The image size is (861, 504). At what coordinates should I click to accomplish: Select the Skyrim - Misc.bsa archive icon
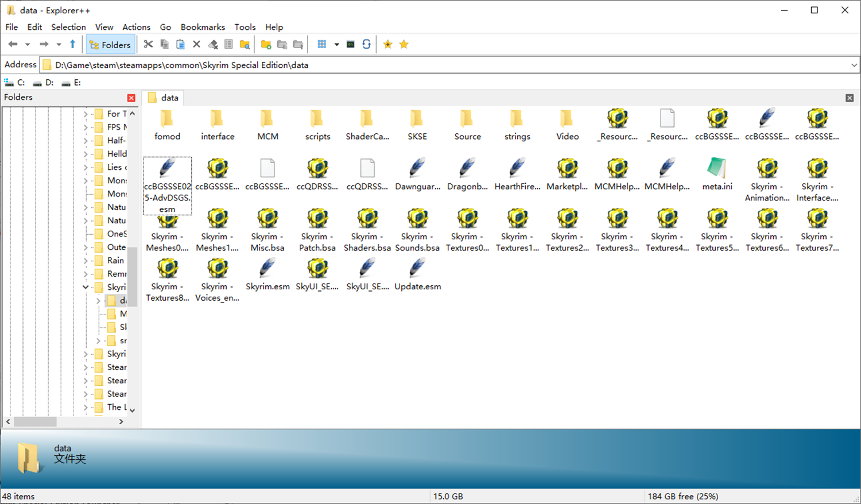267,218
